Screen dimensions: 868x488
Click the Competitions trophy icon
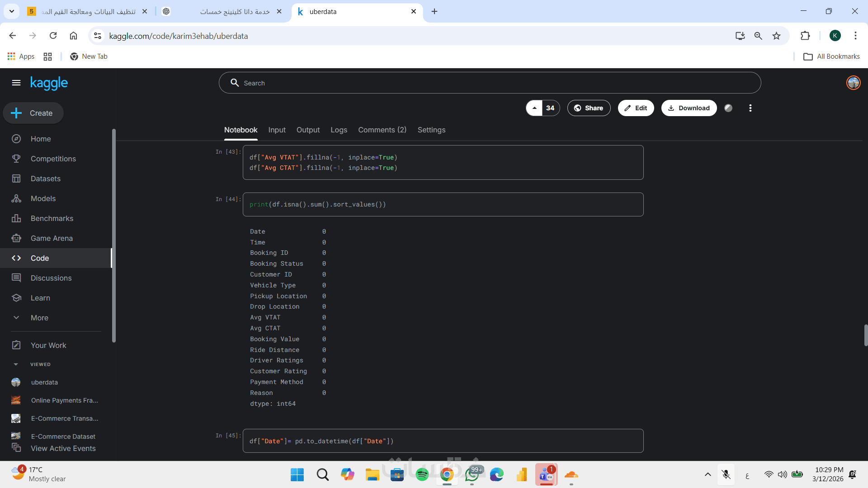pyautogui.click(x=16, y=159)
